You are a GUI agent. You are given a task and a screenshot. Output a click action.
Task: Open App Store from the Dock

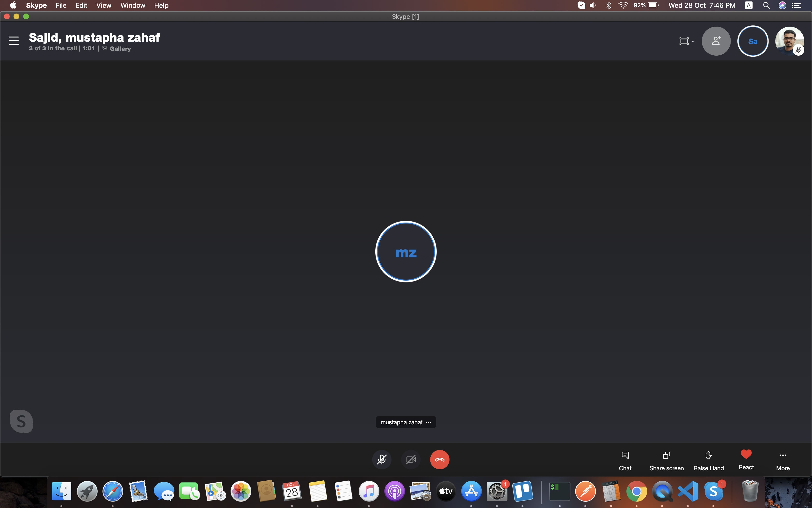click(471, 491)
